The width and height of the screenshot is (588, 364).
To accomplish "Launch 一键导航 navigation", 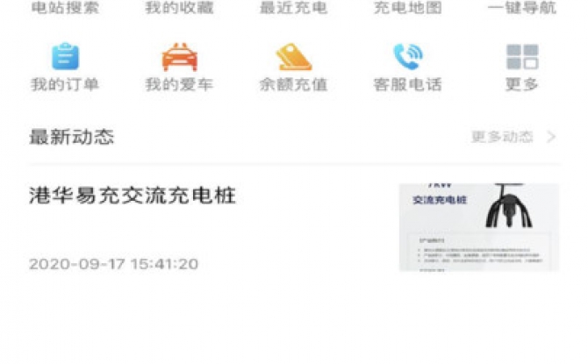I will pyautogui.click(x=522, y=8).
